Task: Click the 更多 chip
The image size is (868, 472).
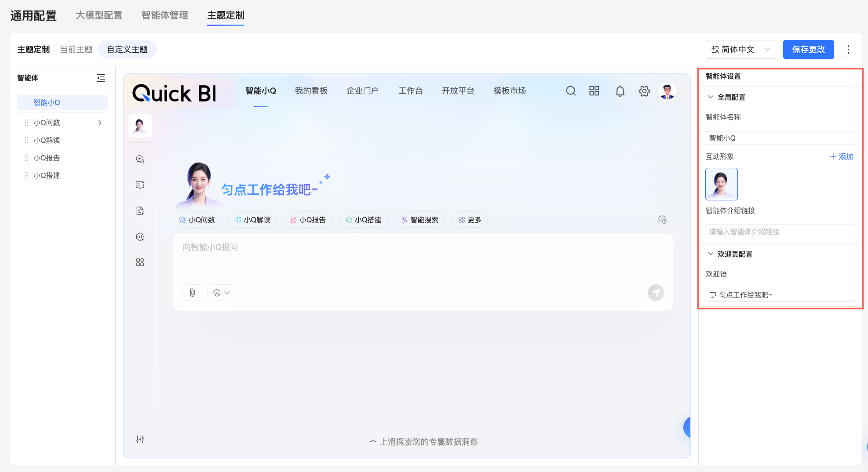Action: [x=470, y=220]
